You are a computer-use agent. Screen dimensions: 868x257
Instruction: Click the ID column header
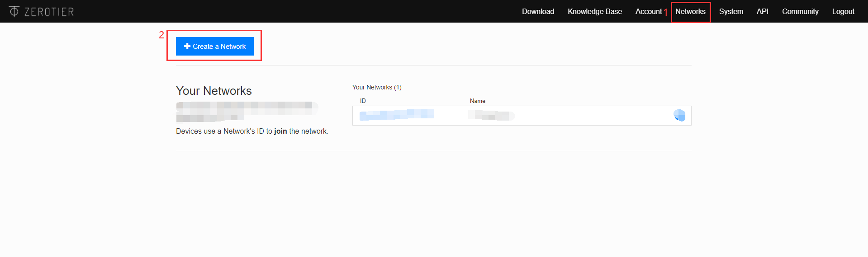pos(363,101)
